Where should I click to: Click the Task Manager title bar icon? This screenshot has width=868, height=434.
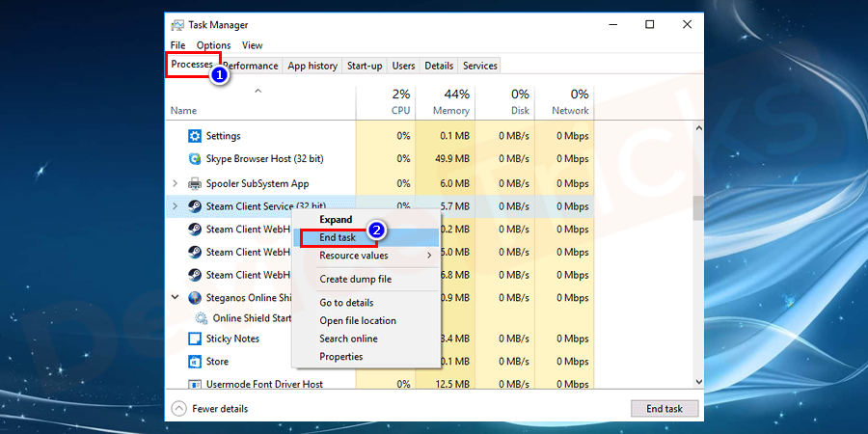pyautogui.click(x=177, y=24)
